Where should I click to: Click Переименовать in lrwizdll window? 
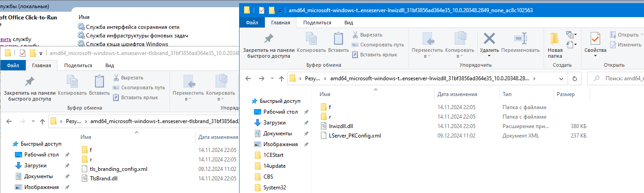point(520,44)
